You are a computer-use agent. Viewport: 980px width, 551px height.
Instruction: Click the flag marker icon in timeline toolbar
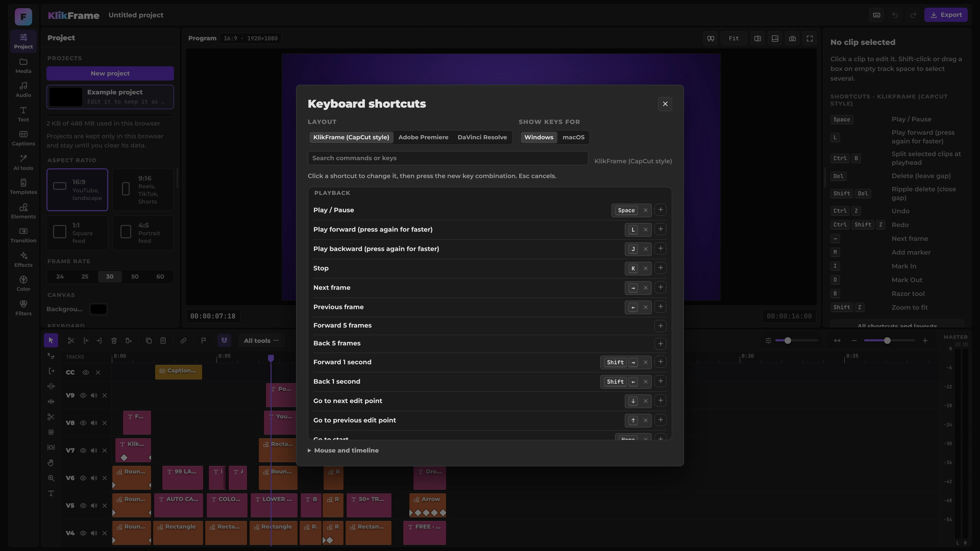point(204,340)
